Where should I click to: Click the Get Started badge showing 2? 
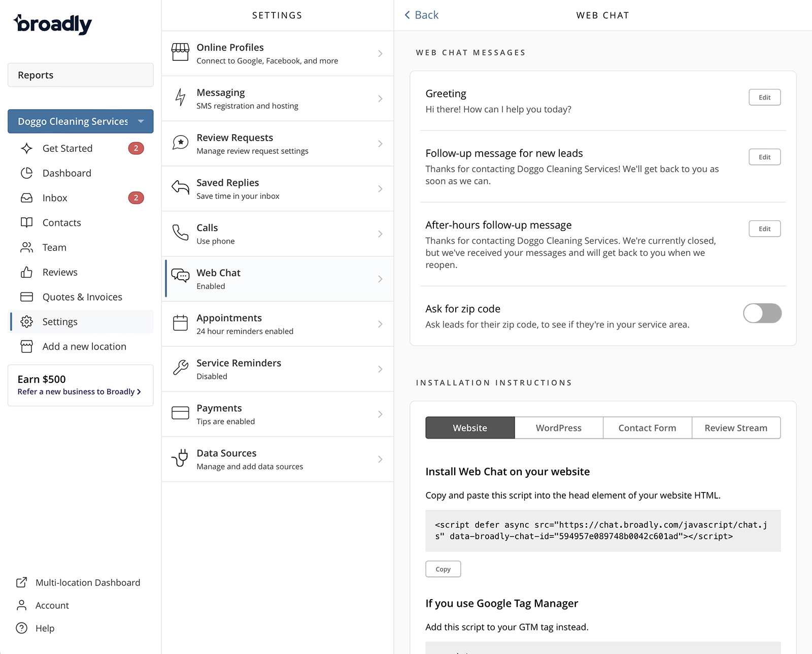click(136, 148)
